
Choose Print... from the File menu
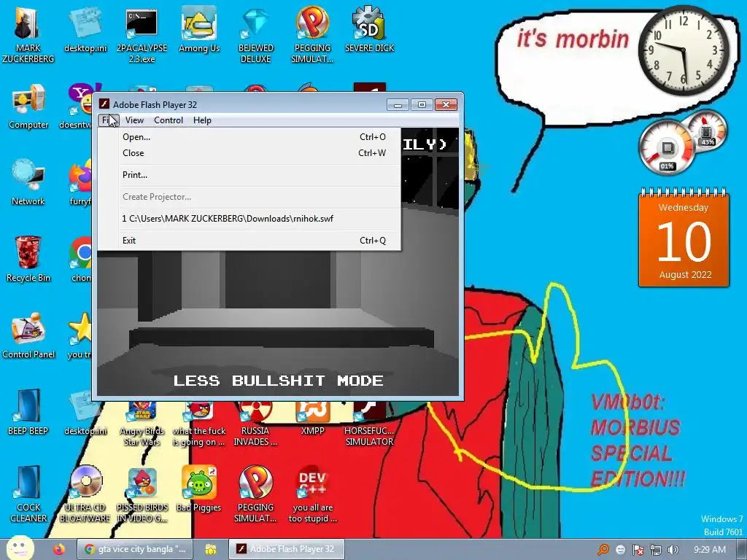249,175
